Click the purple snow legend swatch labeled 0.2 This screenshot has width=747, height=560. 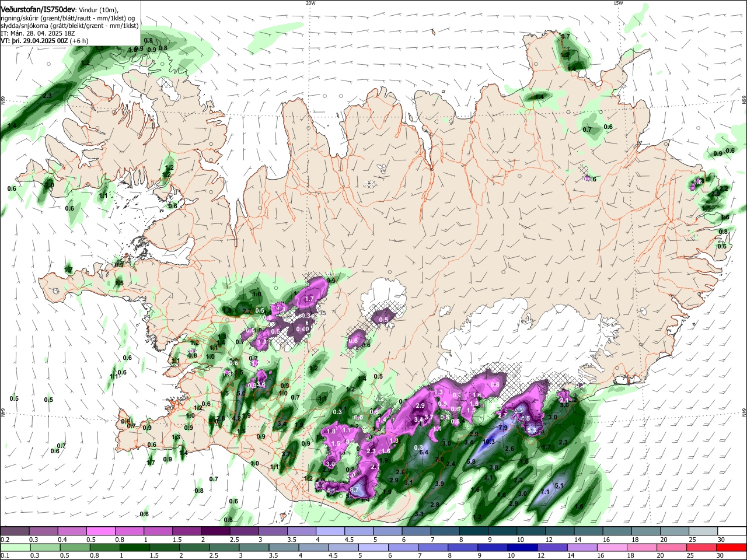tap(15, 531)
